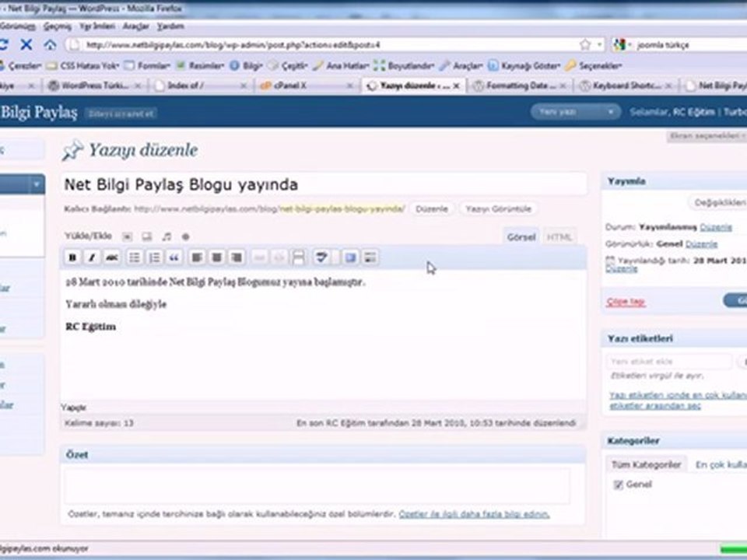The image size is (747, 560).
Task: Open URL bar history dropdown arrow
Action: click(599, 45)
